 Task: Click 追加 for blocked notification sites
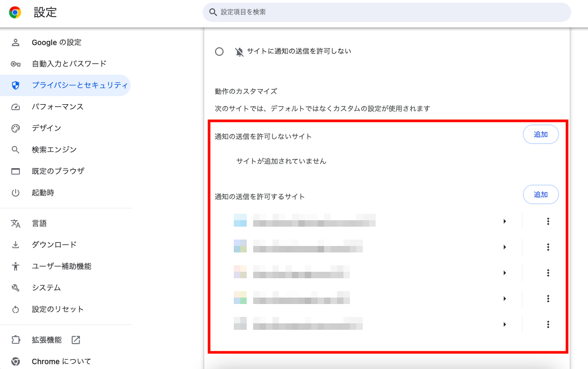(x=541, y=134)
